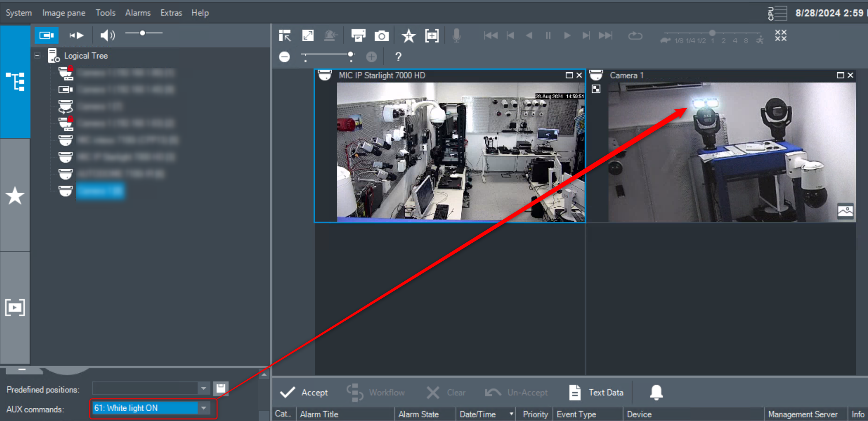Open the Favorites star tab in the sidebar
The image size is (868, 421).
[15, 195]
